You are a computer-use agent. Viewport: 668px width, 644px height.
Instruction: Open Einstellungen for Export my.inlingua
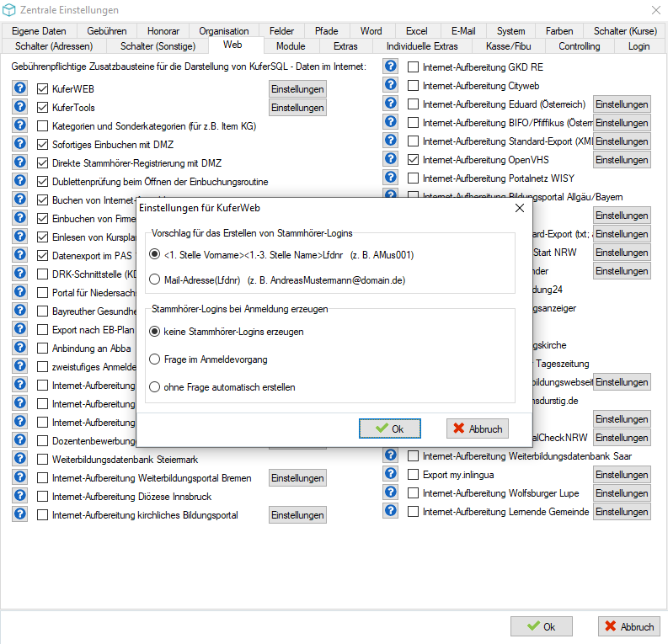[622, 475]
